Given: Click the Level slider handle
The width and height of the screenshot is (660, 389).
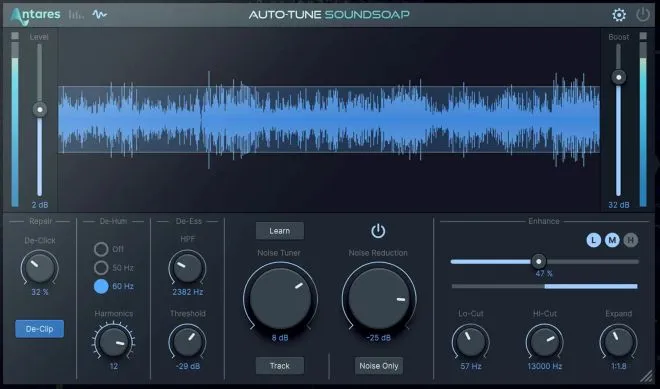Looking at the screenshot, I should (x=40, y=110).
